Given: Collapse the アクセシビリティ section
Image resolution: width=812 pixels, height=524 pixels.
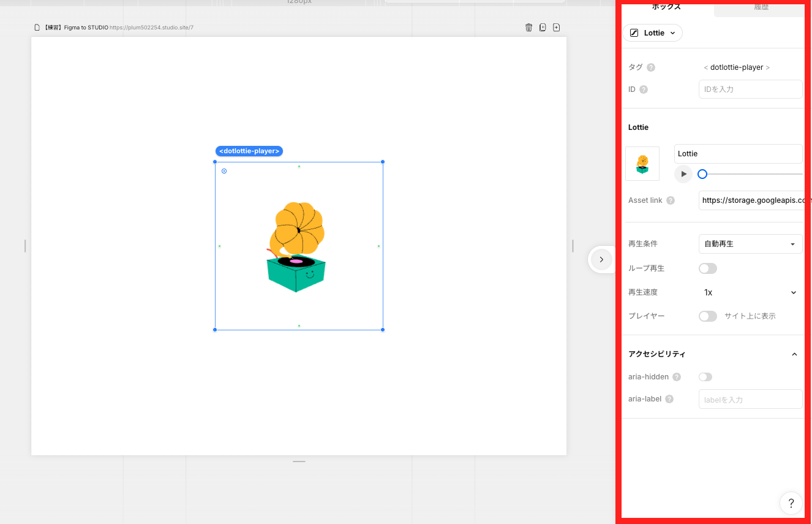Looking at the screenshot, I should 794,354.
